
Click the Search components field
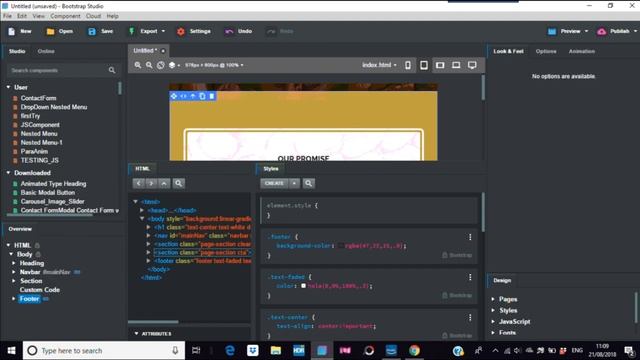tap(62, 70)
